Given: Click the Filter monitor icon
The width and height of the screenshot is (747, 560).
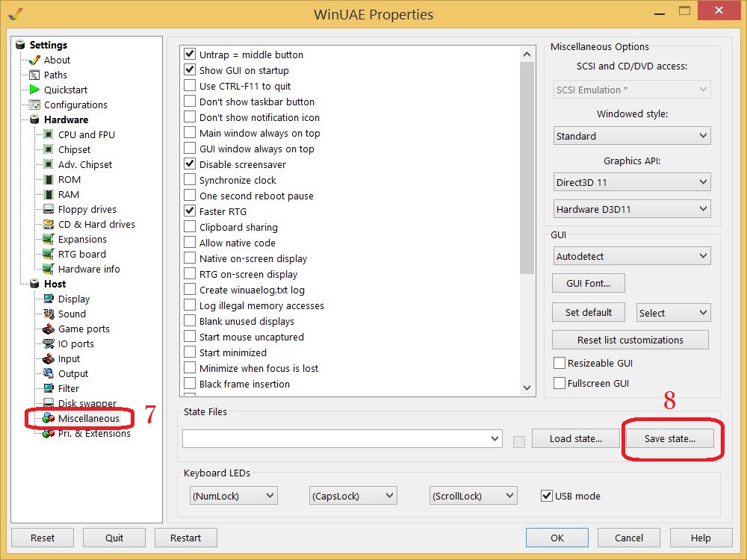Looking at the screenshot, I should click(x=48, y=388).
